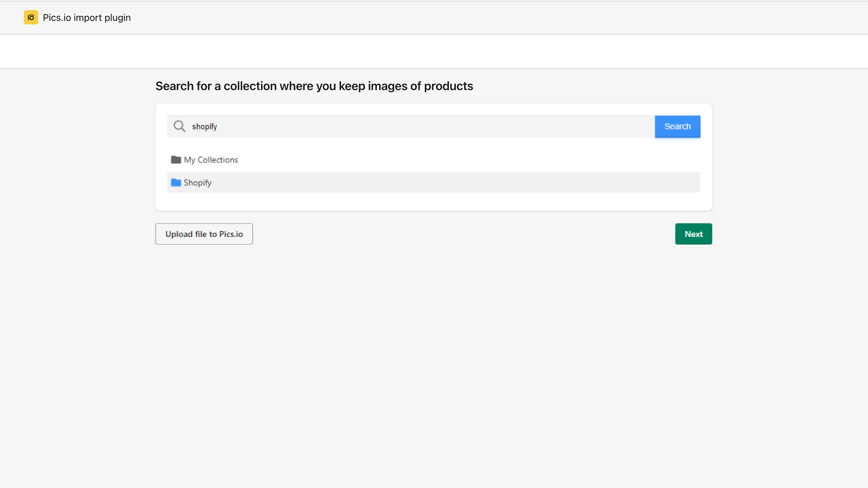Click the blue Search button
The height and width of the screenshot is (488, 868).
pos(677,126)
